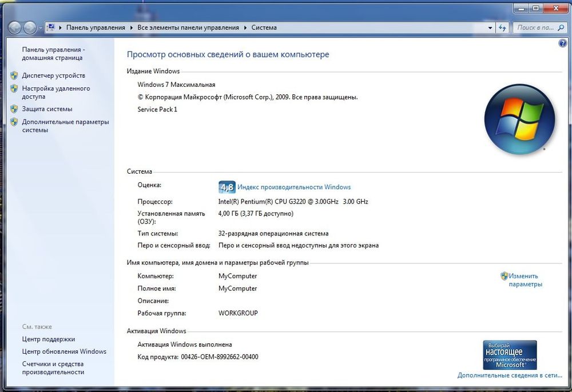The height and width of the screenshot is (392, 572).
Task: Expand the arrow after Все элементы панели управления
Action: point(245,27)
